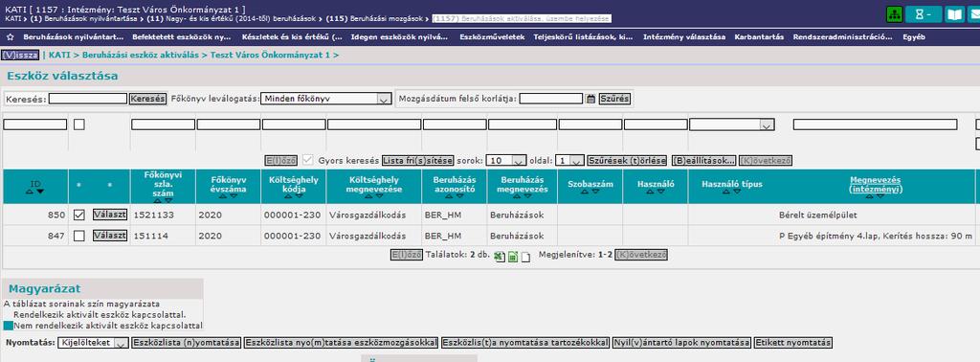Toggle the Gyors keresés checkbox
The width and height of the screenshot is (980, 362).
(x=308, y=160)
